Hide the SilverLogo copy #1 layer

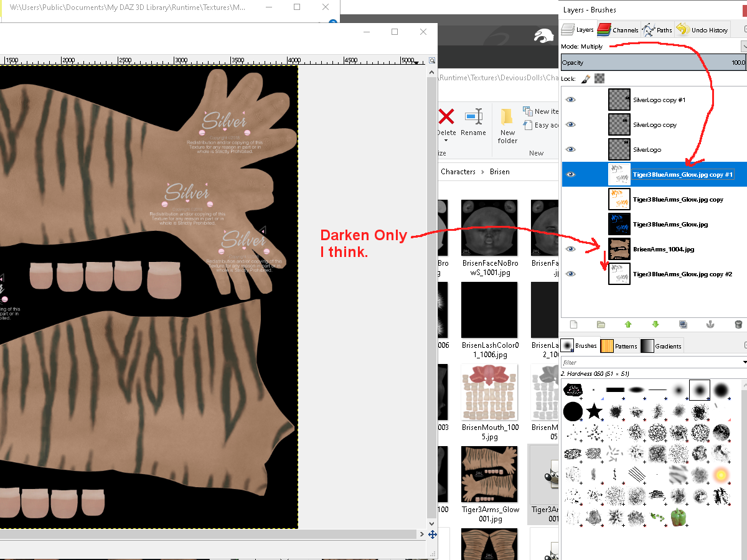point(570,100)
